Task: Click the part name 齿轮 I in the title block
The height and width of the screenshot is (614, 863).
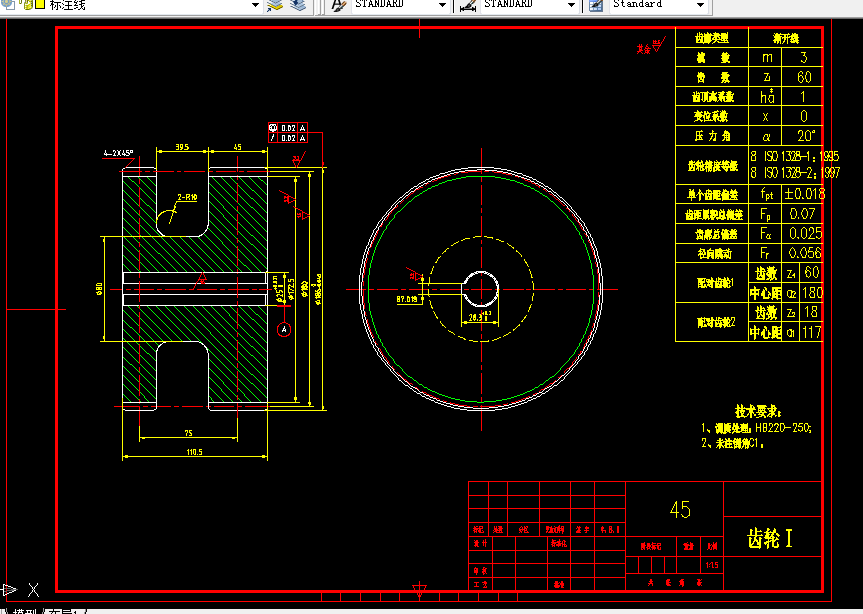Action: coord(770,539)
